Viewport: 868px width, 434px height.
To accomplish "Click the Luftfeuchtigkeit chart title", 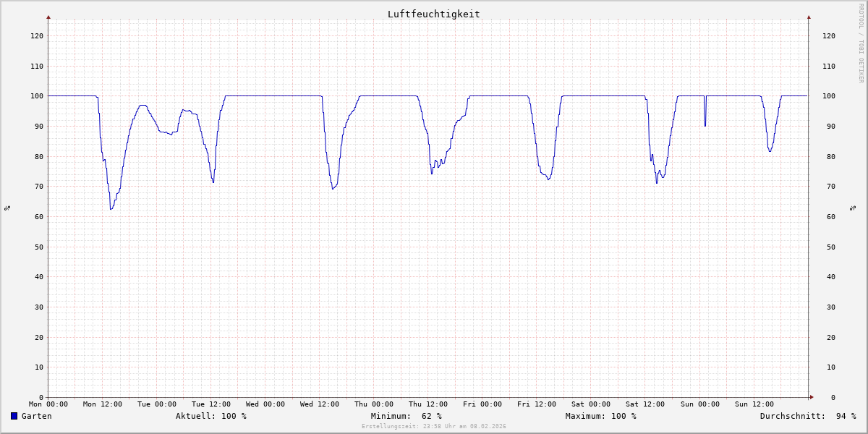I will click(433, 14).
